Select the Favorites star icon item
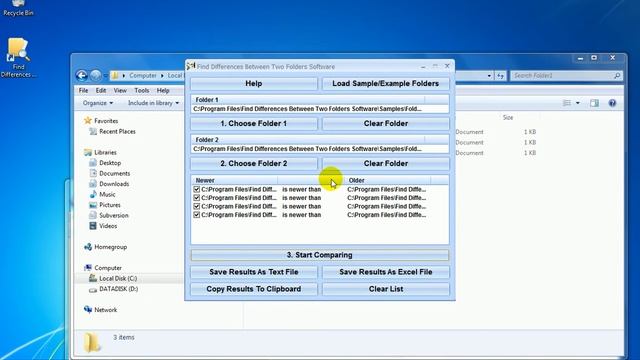 pos(87,121)
